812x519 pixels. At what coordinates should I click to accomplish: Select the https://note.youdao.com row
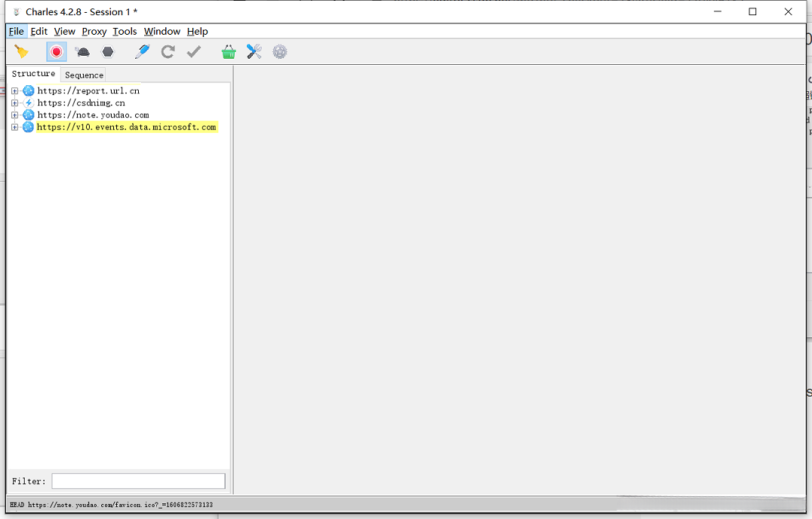[x=94, y=115]
